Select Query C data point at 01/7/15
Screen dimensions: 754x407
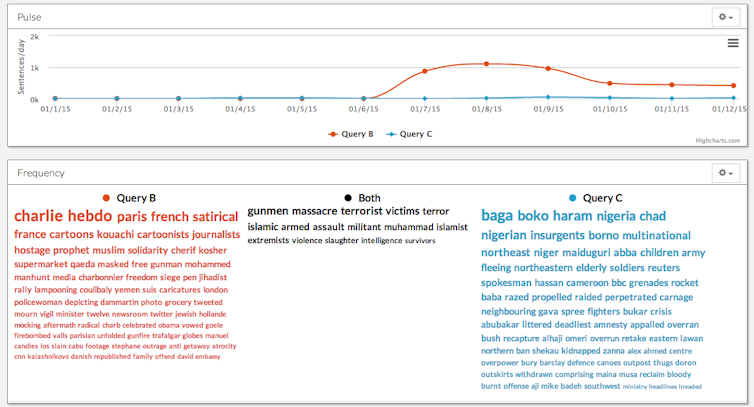click(x=425, y=99)
